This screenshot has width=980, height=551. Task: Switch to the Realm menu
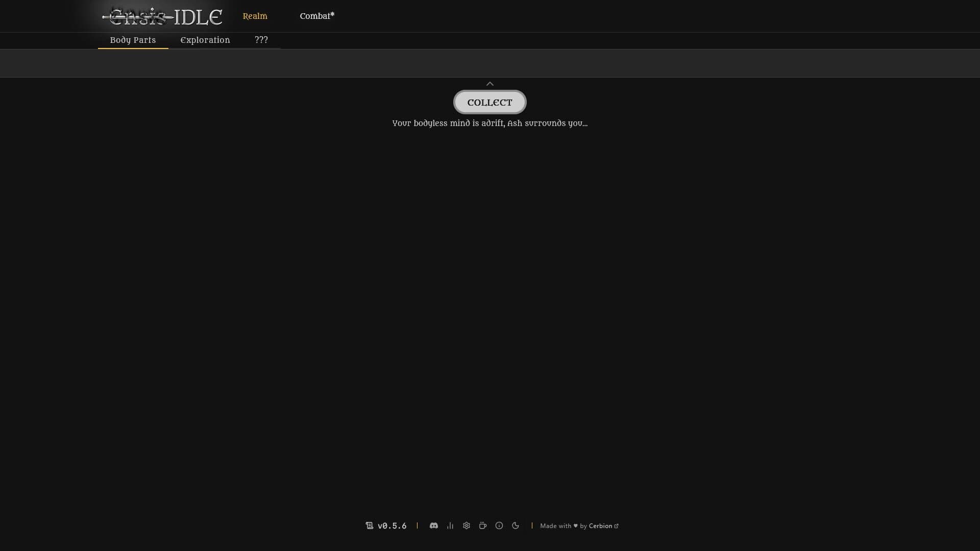(255, 16)
